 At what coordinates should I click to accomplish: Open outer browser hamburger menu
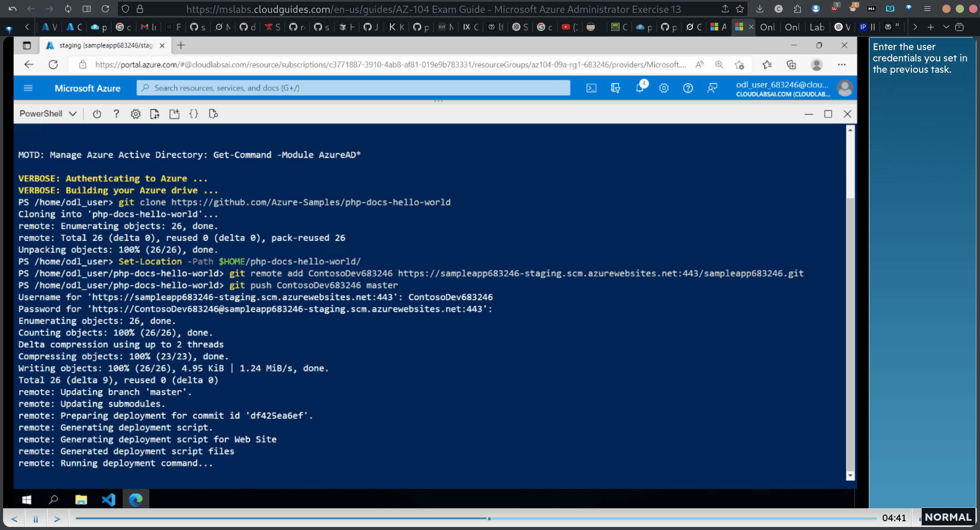[x=927, y=9]
